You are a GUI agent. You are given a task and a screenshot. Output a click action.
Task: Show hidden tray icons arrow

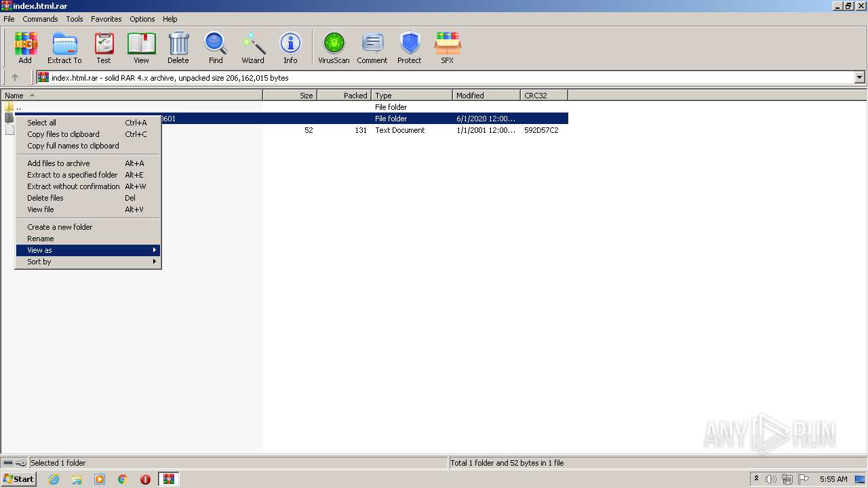[756, 479]
